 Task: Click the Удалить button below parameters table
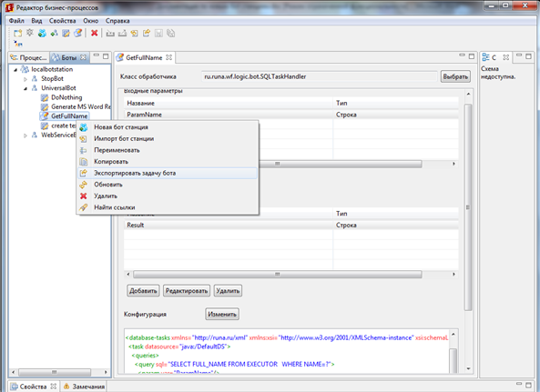click(228, 291)
